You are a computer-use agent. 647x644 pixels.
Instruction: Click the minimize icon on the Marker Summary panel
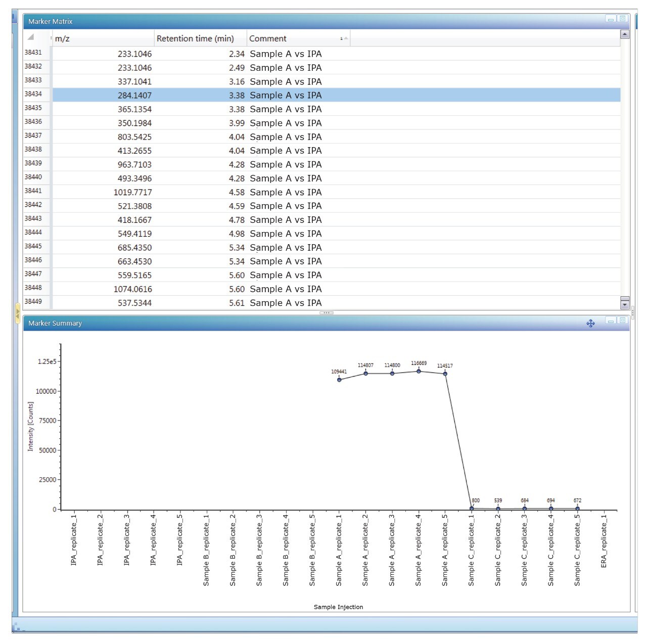[611, 320]
